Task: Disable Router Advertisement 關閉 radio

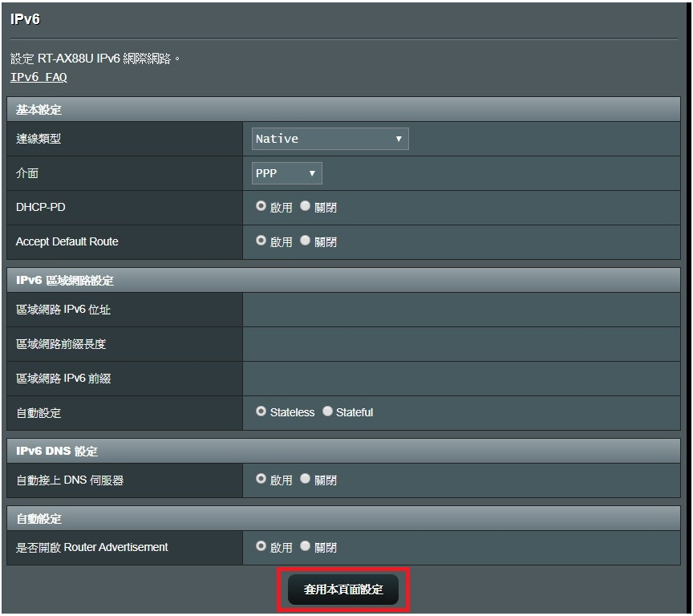Action: (x=305, y=546)
